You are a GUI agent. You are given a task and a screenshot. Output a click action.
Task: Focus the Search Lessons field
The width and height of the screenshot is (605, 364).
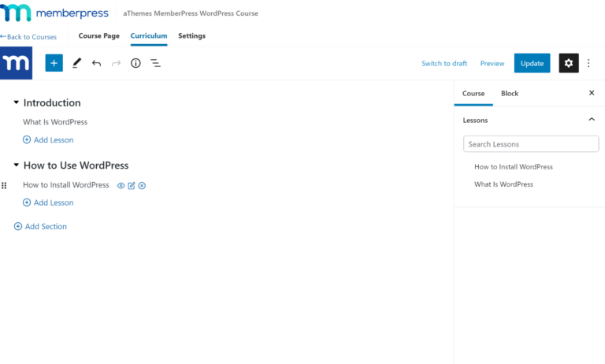531,144
